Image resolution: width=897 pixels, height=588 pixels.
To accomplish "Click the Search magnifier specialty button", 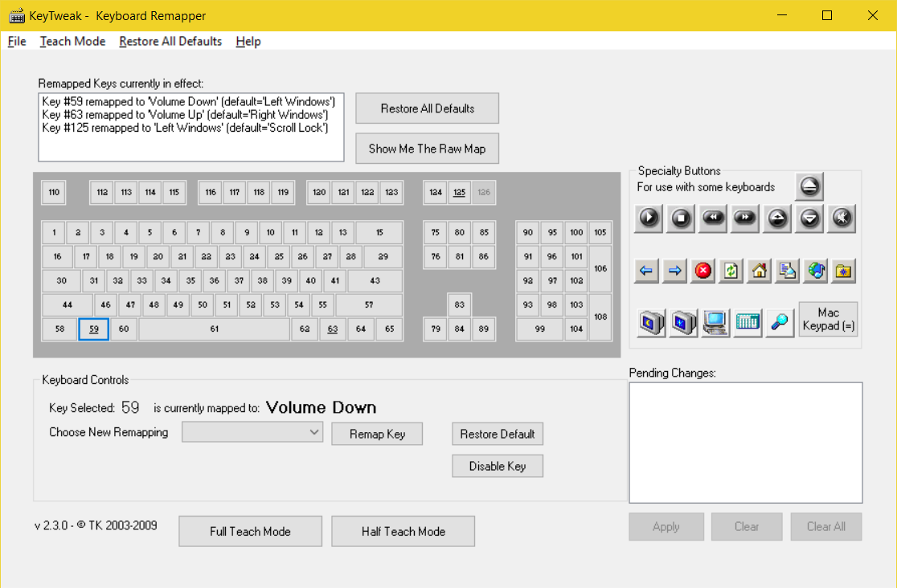I will coord(780,323).
